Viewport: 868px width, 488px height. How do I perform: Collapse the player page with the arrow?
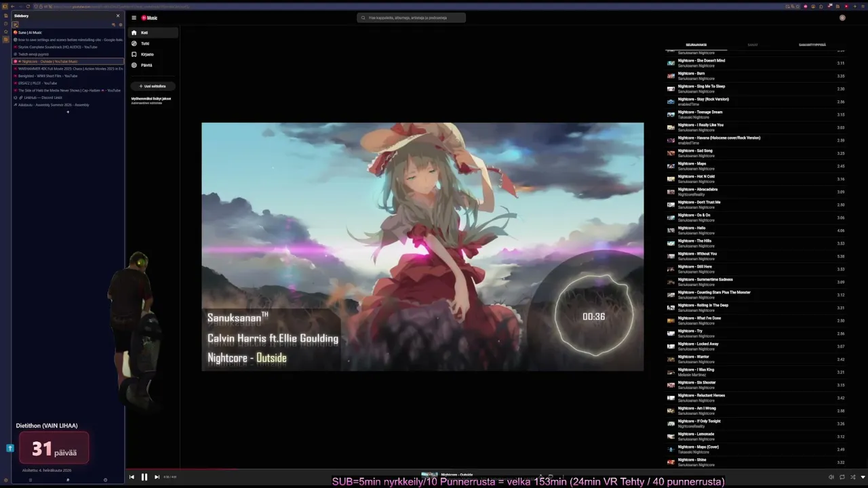[863, 477]
